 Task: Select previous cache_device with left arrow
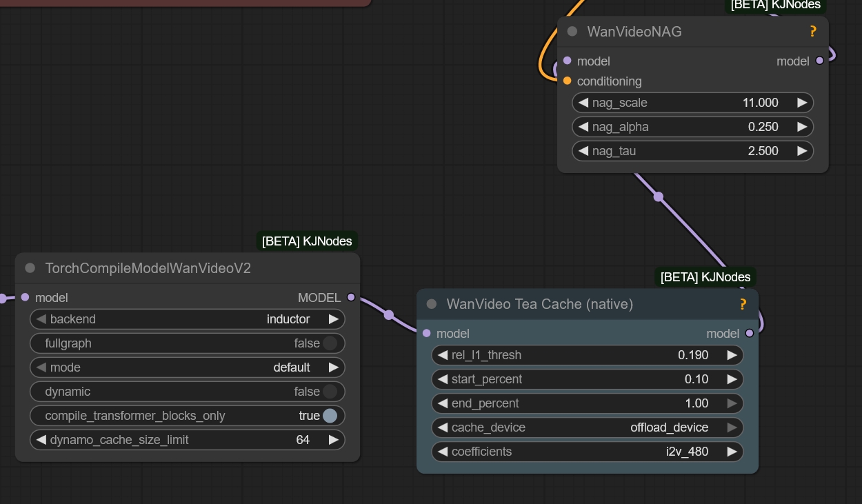point(443,427)
